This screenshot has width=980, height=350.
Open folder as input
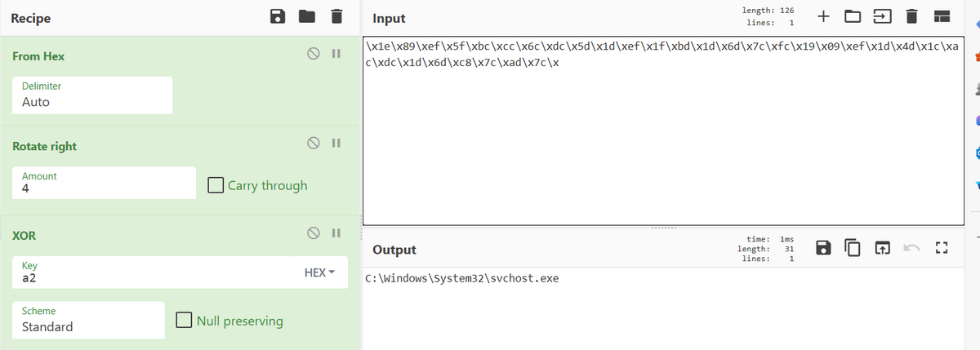[853, 16]
